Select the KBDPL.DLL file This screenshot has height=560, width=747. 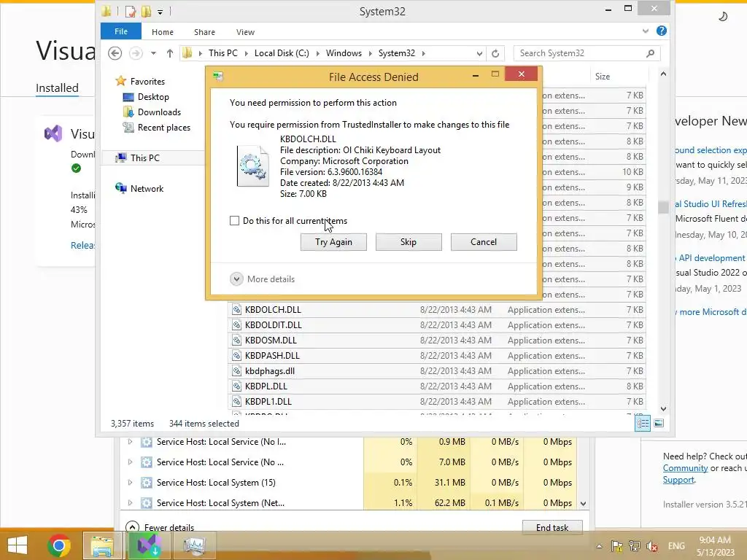tap(437, 386)
